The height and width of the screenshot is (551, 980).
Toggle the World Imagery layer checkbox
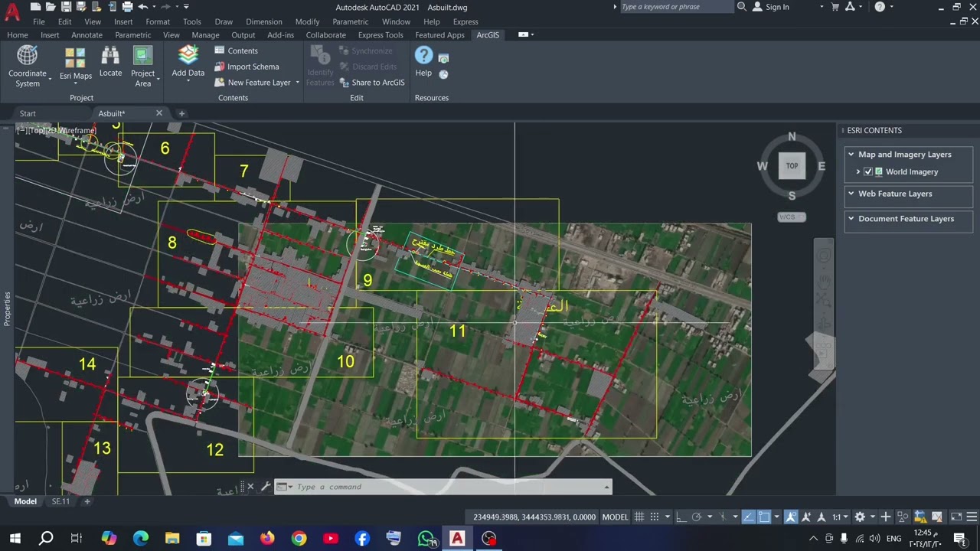(x=868, y=172)
